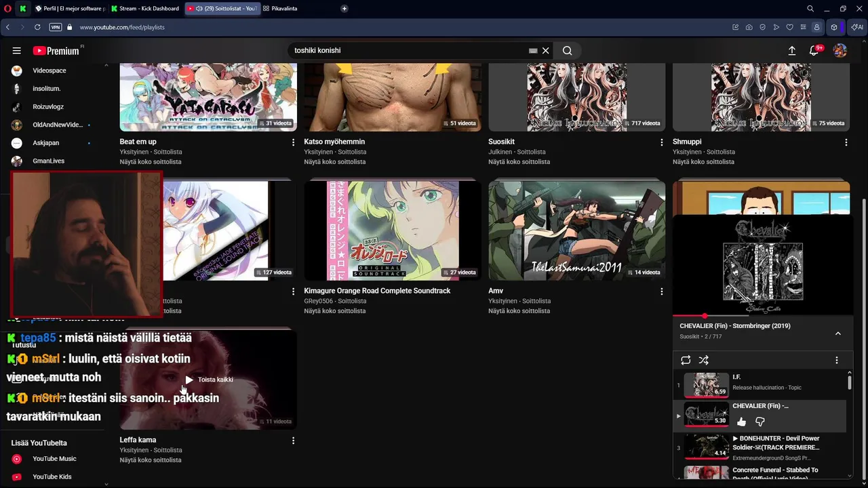Viewport: 868px width, 488px height.
Task: Like the CHEVALIER track with thumbs up
Action: (x=741, y=422)
